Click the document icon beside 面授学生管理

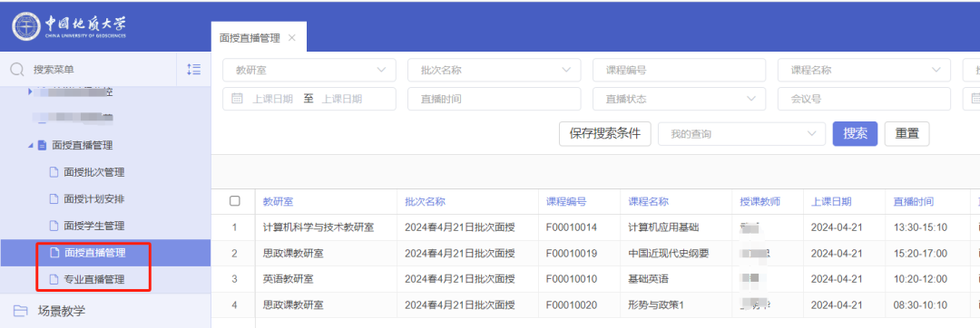click(54, 226)
